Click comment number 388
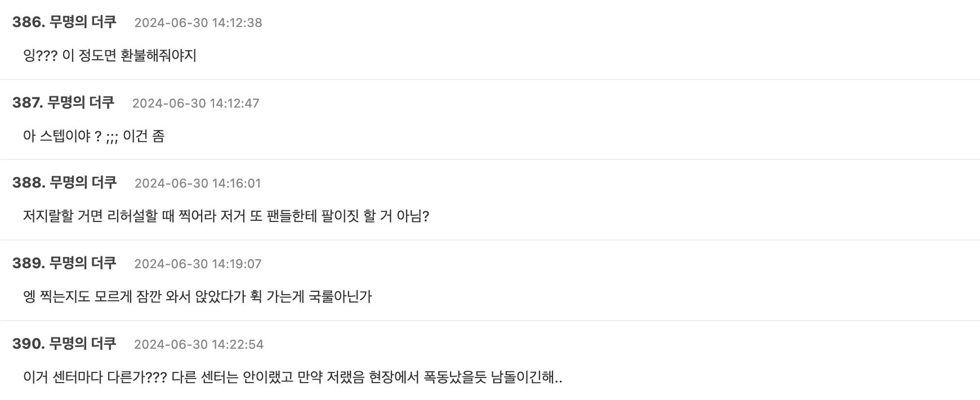Screen dimensions: 980x400 click(28, 183)
